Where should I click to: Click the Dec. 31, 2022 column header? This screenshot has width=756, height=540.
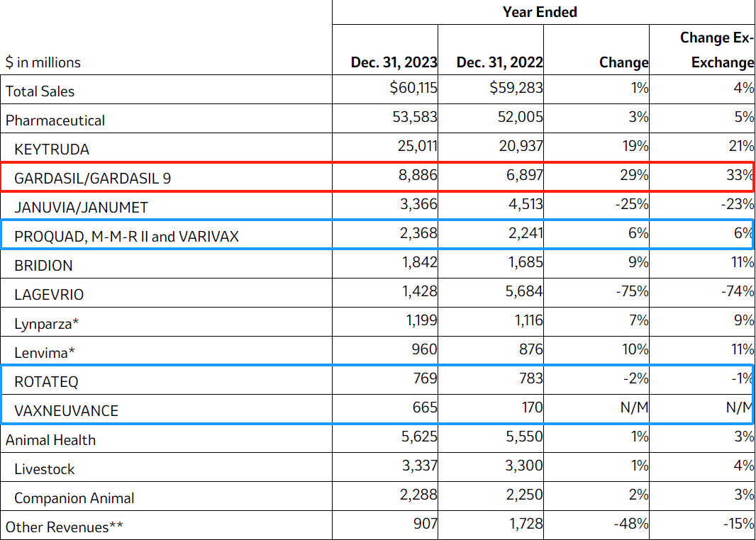499,62
